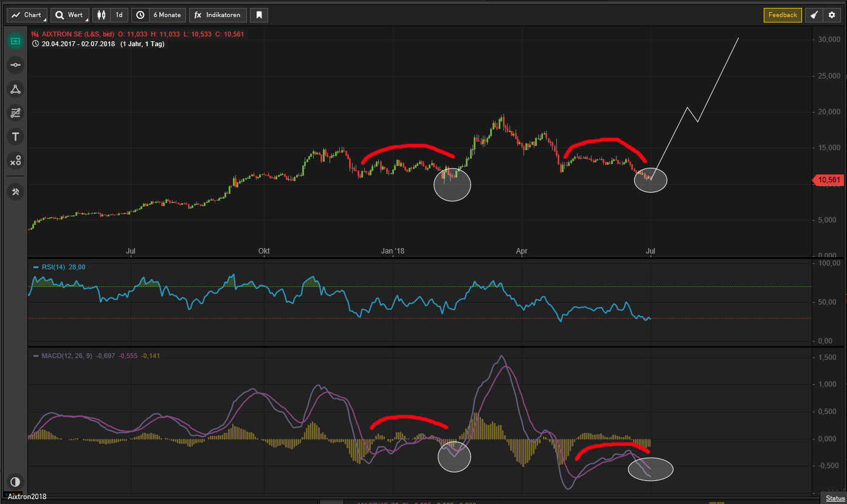Select the Text annotation tool

[15, 137]
